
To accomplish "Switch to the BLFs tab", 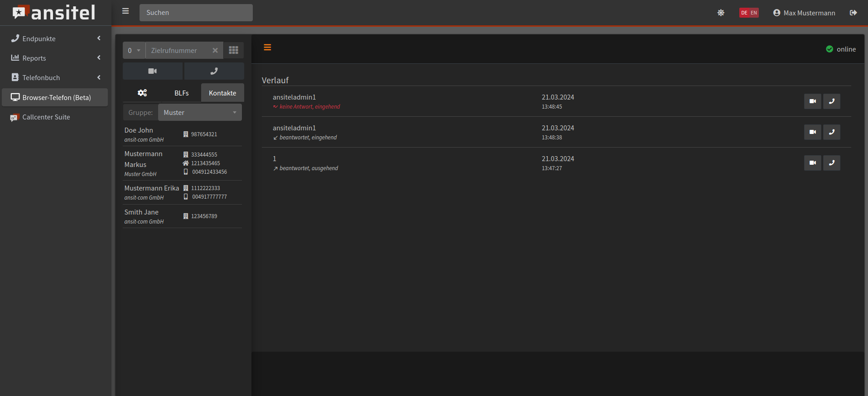I will pyautogui.click(x=181, y=93).
